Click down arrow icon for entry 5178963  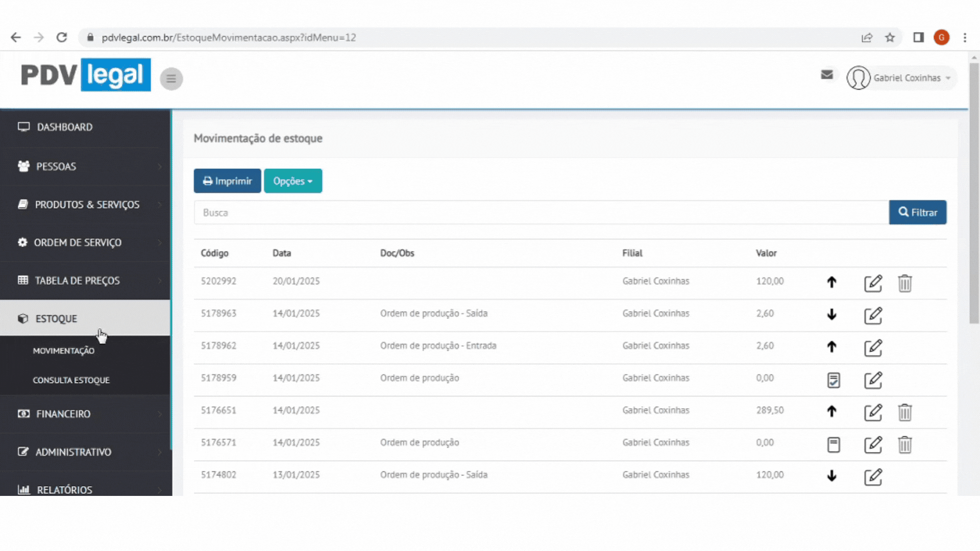coord(831,315)
